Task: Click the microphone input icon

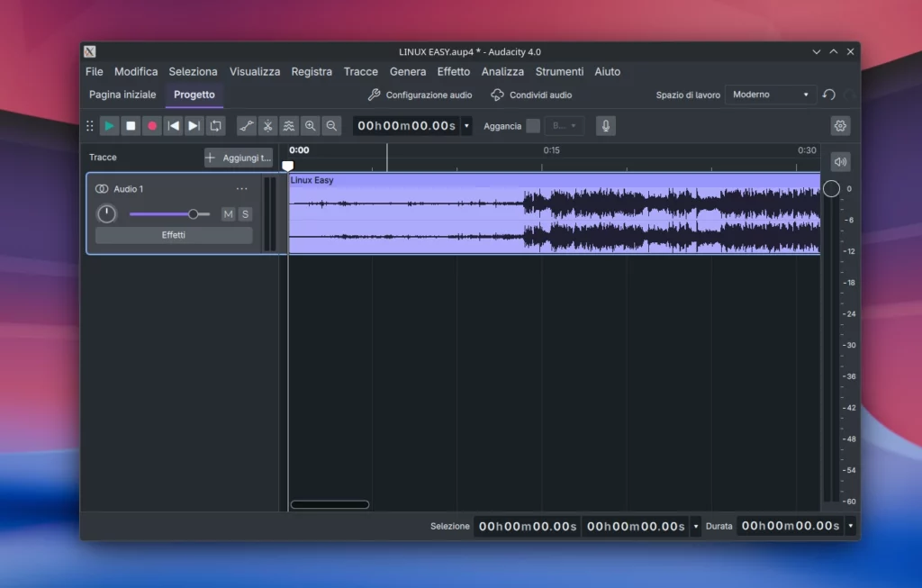Action: [x=606, y=126]
